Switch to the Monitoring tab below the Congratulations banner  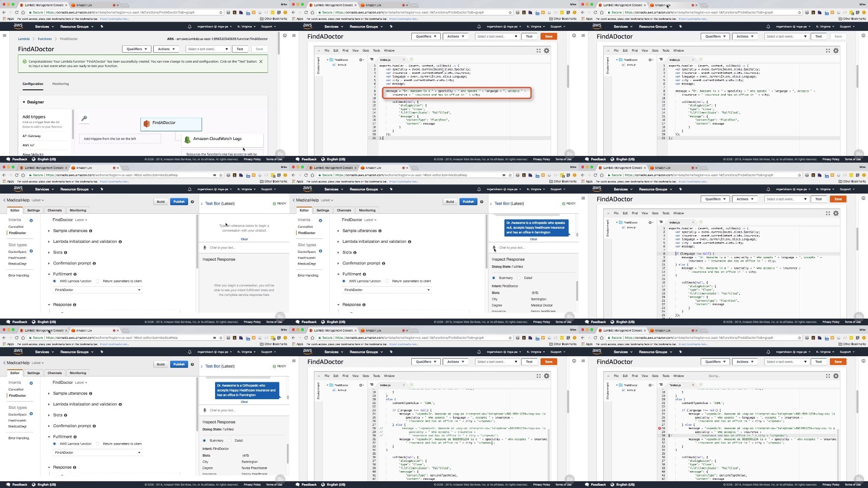60,84
